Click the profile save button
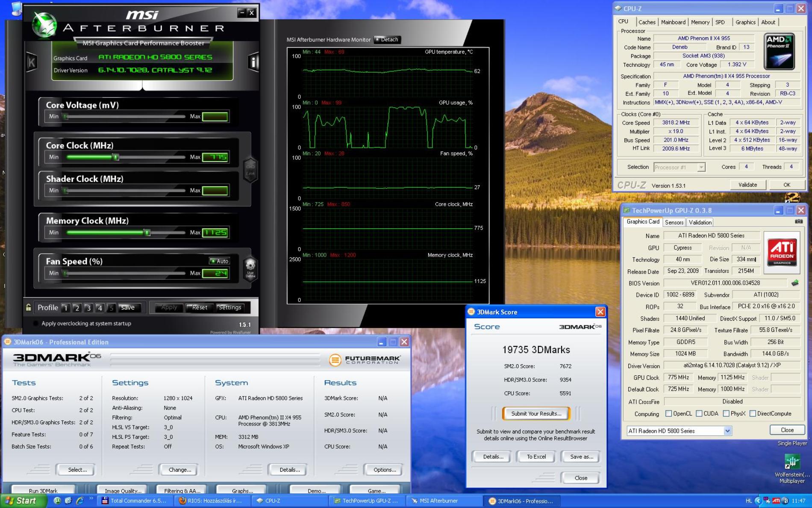The width and height of the screenshot is (812, 508). (x=128, y=307)
